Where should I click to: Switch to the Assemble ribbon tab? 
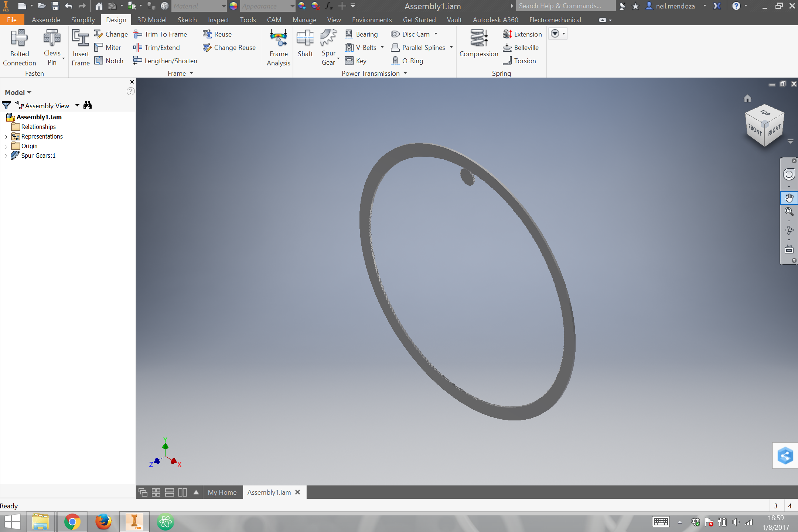(46, 20)
